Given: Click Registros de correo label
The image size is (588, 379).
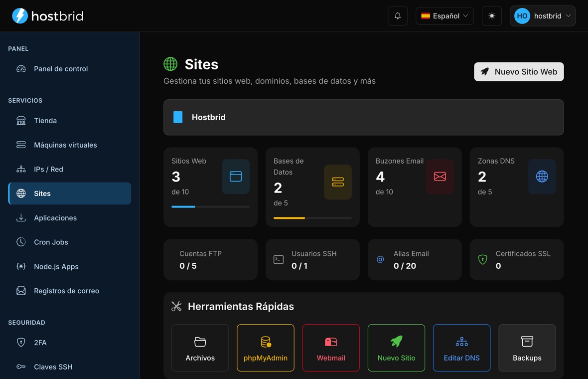Looking at the screenshot, I should coord(66,291).
